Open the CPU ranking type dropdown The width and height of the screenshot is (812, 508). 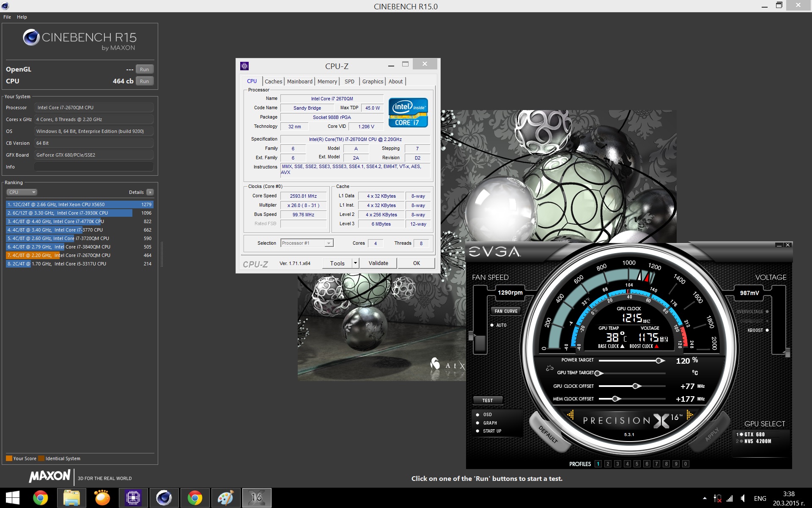pos(22,192)
